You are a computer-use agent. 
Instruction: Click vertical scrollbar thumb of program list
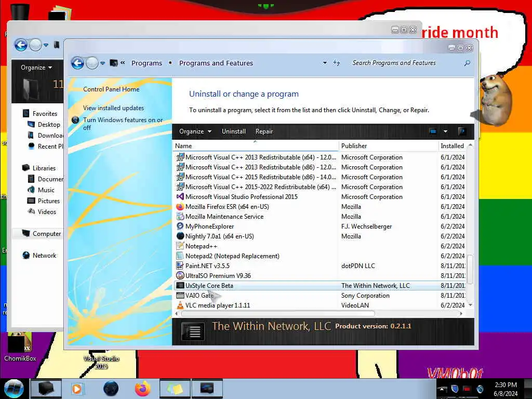point(470,269)
